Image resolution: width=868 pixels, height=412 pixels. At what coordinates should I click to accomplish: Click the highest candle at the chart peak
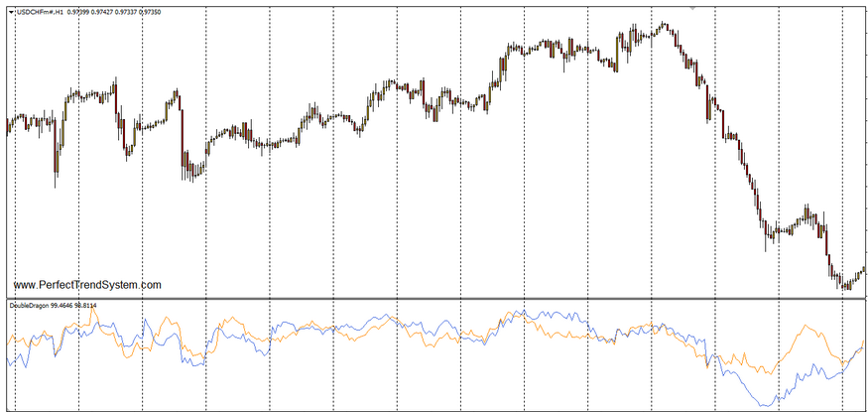[664, 25]
